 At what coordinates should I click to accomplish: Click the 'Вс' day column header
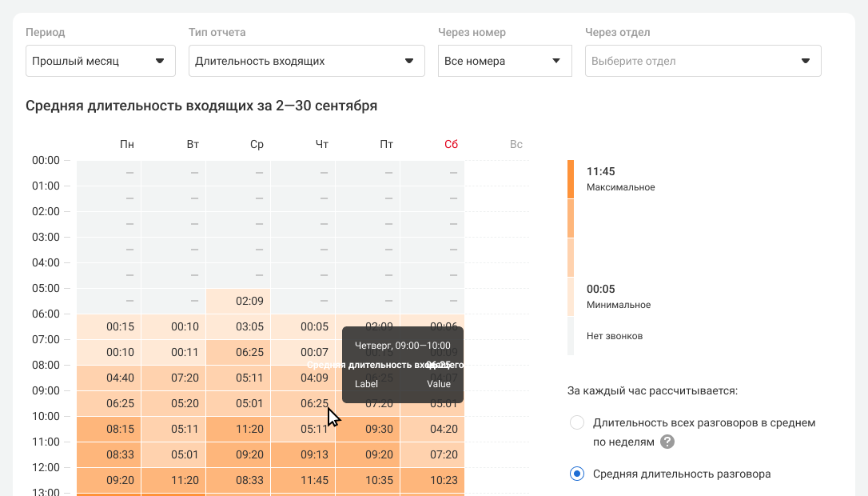pyautogui.click(x=516, y=145)
